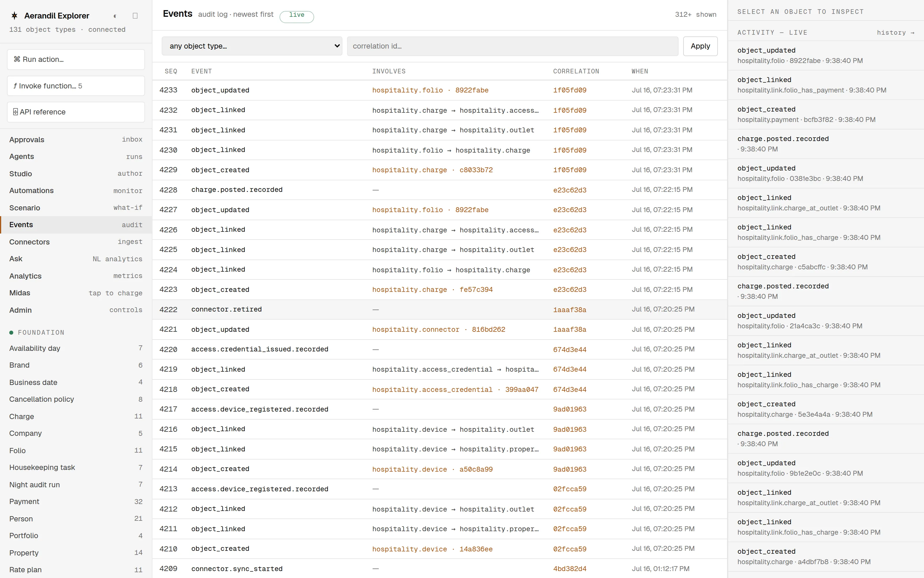Select Housekeeping task object type
924x578 pixels.
tap(76, 467)
